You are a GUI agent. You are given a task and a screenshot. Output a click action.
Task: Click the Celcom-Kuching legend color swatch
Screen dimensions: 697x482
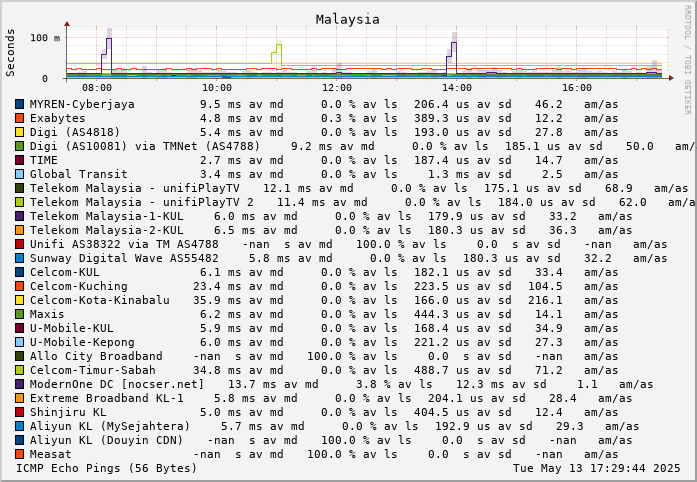(20, 286)
